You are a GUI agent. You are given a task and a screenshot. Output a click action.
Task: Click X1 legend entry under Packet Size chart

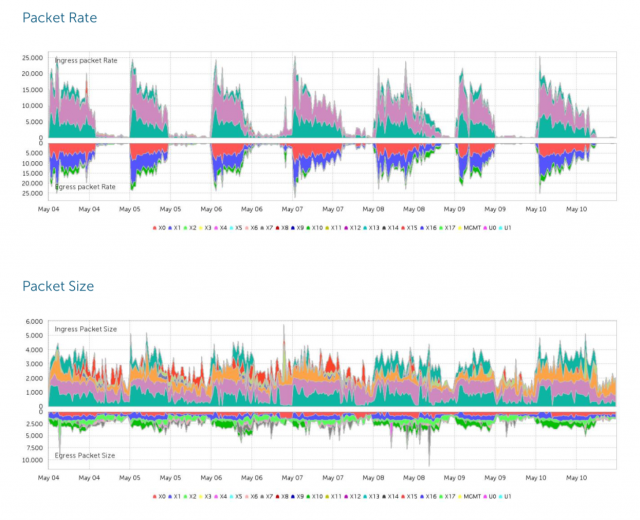pos(174,496)
